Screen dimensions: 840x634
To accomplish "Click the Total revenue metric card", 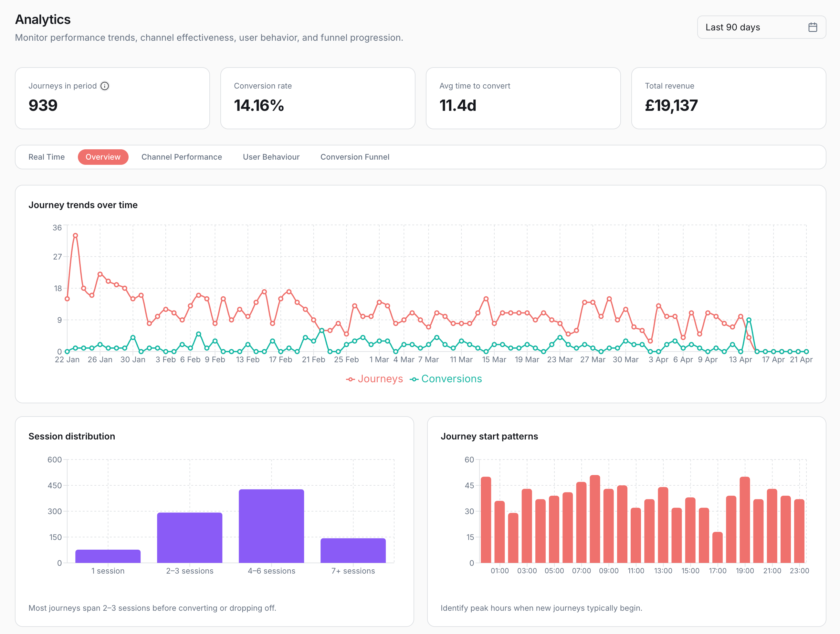I will point(729,98).
